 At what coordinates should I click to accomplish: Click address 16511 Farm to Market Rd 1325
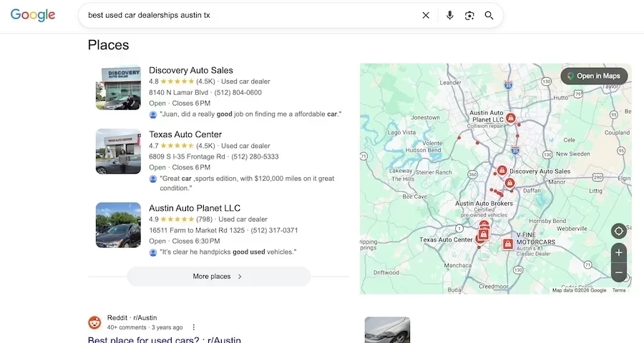coord(197,230)
